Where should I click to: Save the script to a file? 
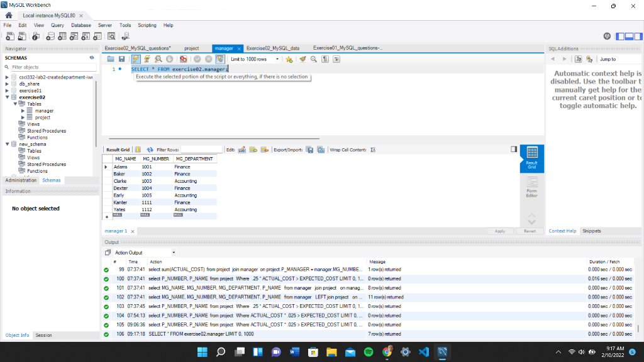[121, 59]
